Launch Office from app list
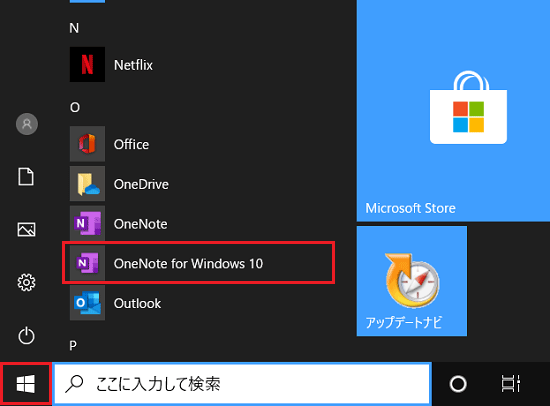The width and height of the screenshot is (550, 406). (87, 144)
